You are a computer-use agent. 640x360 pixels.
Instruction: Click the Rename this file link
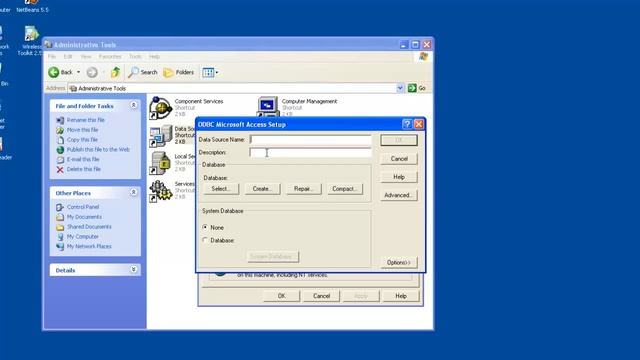[x=86, y=120]
